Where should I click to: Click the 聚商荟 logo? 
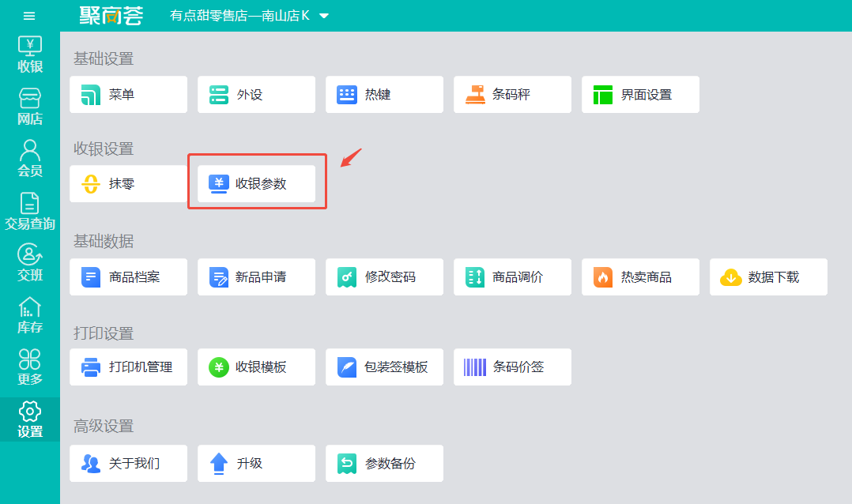(x=111, y=15)
